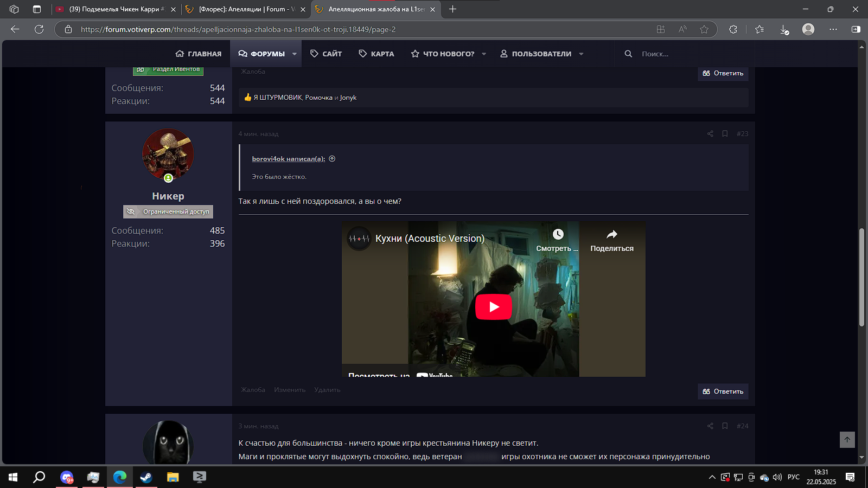
Task: Open the volume control in system tray
Action: point(777,477)
